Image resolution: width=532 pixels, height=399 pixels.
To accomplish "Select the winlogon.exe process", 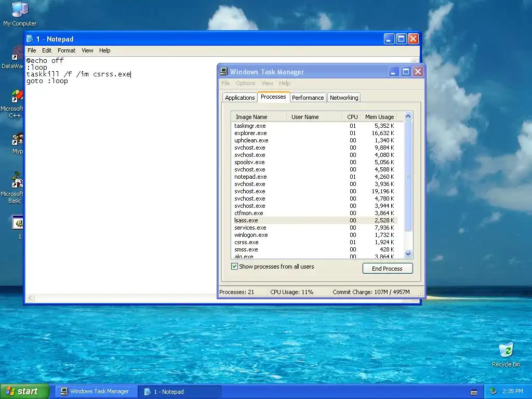I will click(314, 235).
